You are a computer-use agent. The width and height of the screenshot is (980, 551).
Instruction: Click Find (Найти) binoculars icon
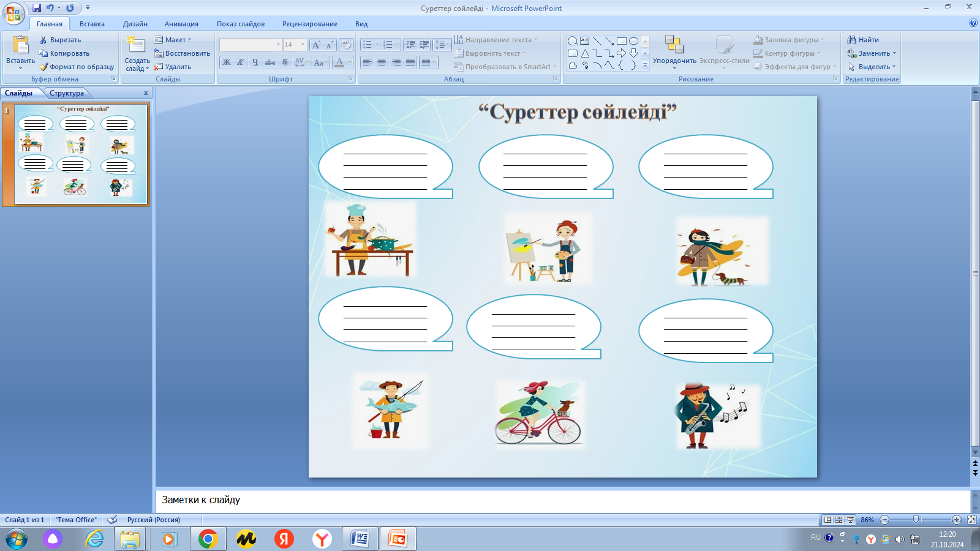pyautogui.click(x=851, y=40)
